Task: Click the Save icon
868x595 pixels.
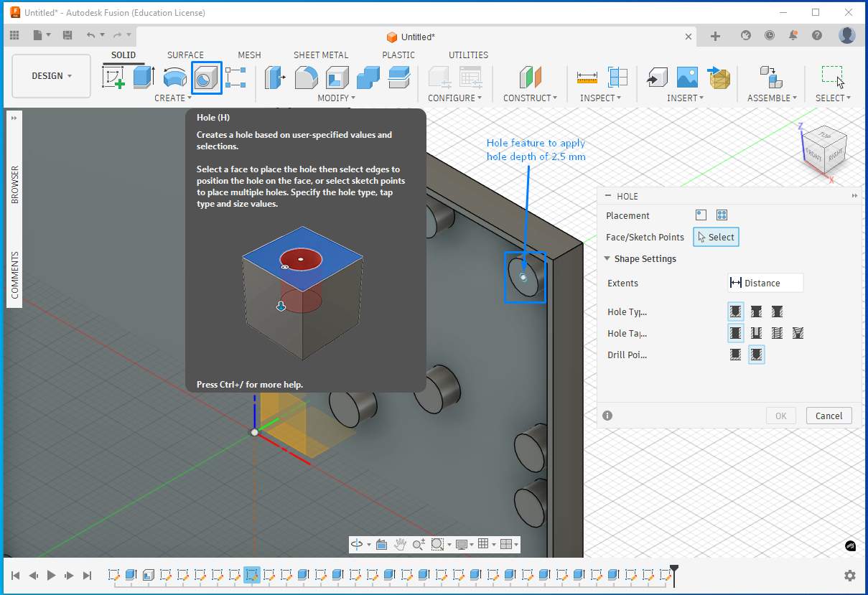Action: (67, 35)
